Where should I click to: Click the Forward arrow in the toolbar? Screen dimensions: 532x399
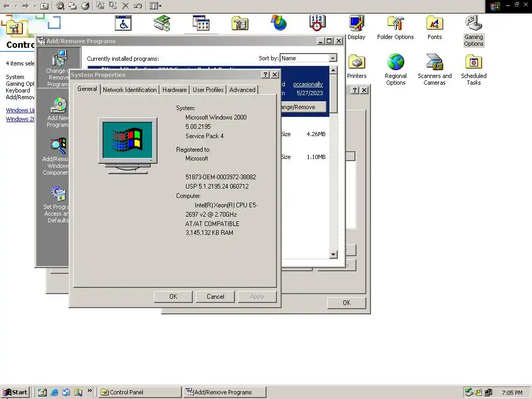click(x=25, y=6)
